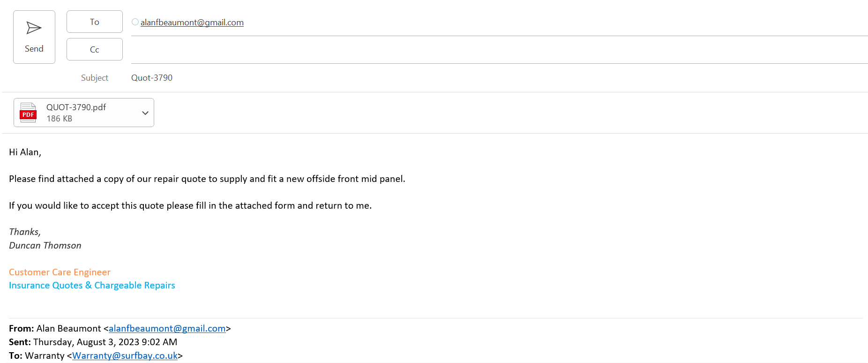This screenshot has width=868, height=363.
Task: Select the alanfbeaumont@gmail.com recipient in the To field
Action: tap(192, 23)
